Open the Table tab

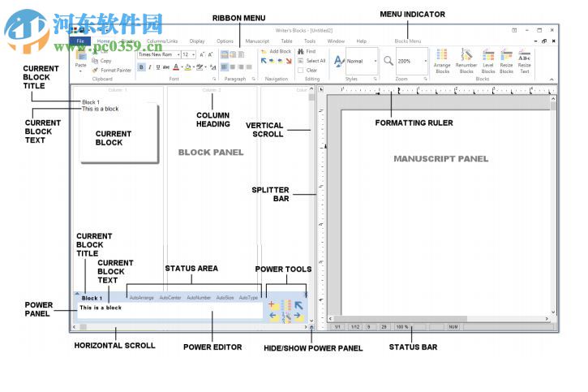click(286, 41)
